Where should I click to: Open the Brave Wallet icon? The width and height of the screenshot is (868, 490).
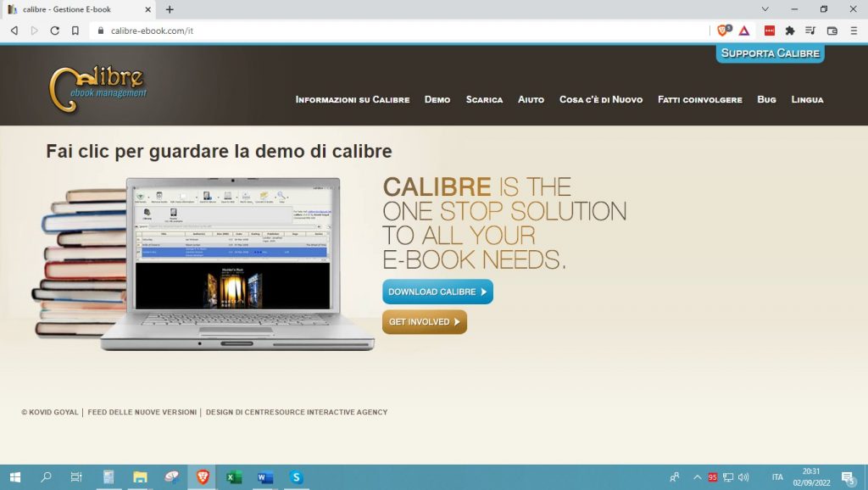click(833, 29)
